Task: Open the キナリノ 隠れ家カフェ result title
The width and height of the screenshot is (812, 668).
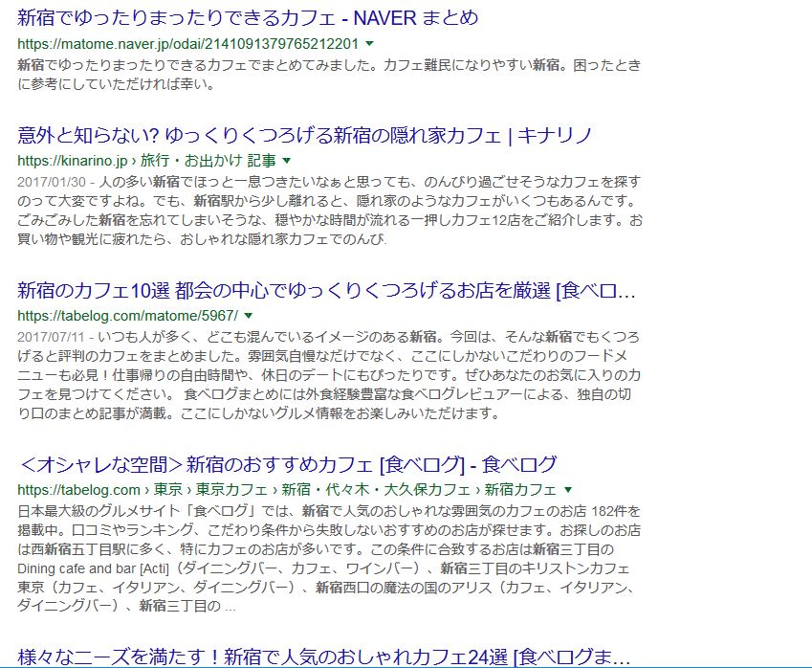Action: coord(304,136)
